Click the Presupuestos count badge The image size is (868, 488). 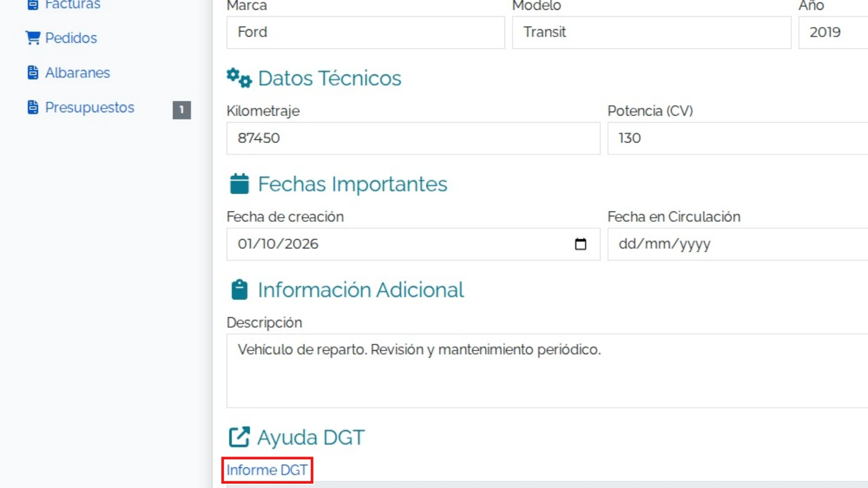pos(182,110)
